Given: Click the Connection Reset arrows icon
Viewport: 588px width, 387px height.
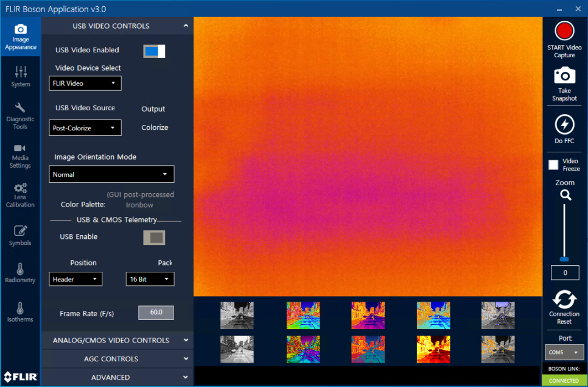Looking at the screenshot, I should (x=564, y=299).
